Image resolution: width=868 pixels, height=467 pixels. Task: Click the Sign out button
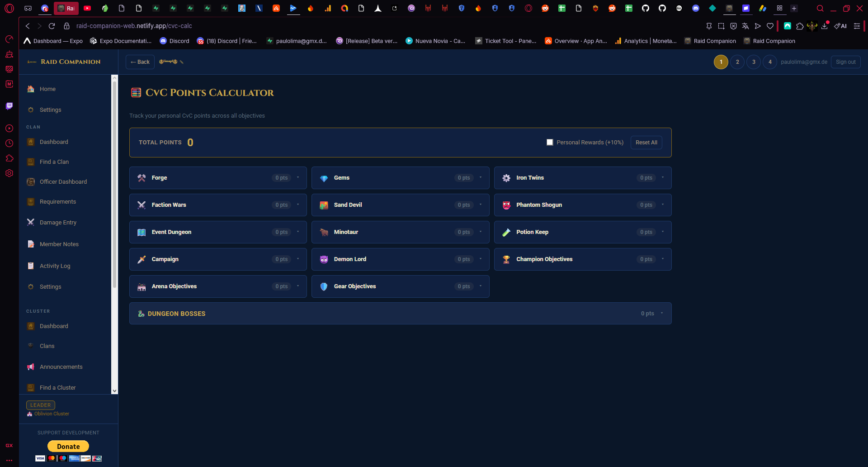(x=845, y=62)
